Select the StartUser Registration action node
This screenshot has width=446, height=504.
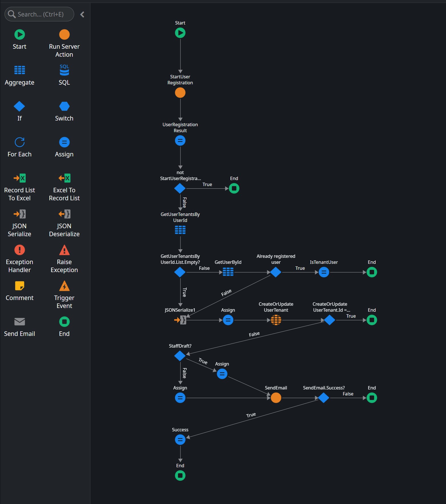point(180,93)
